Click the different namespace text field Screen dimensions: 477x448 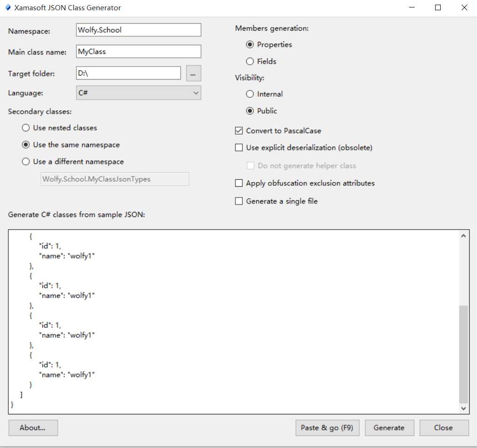pyautogui.click(x=114, y=179)
